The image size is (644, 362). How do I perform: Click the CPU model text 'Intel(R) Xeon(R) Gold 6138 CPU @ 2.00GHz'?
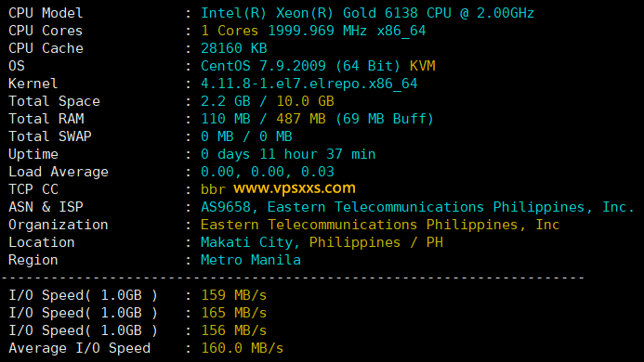(367, 13)
